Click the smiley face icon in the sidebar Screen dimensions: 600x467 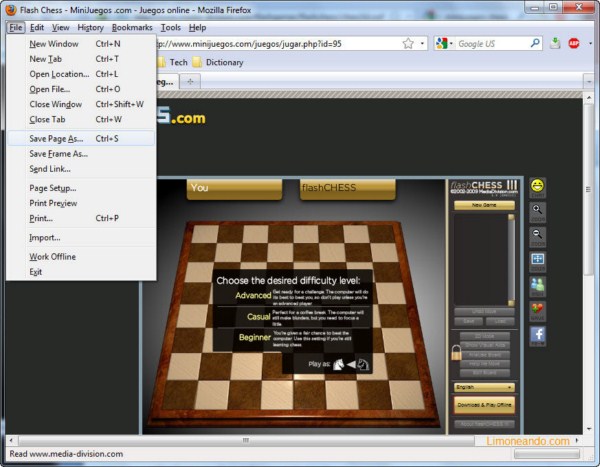[537, 186]
